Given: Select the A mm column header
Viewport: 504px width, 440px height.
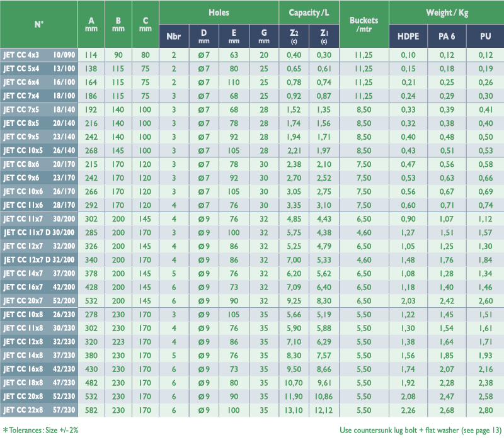Looking at the screenshot, I should [91, 25].
